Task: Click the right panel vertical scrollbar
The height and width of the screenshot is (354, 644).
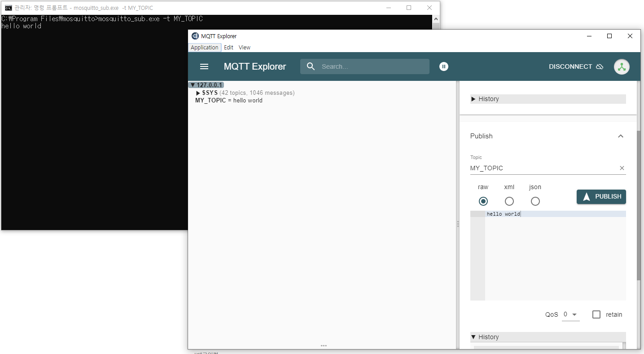Action: [x=639, y=205]
